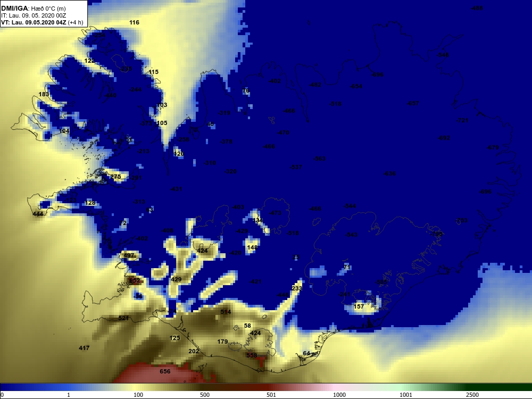Click the legend label '2500'
The width and height of the screenshot is (532, 399).
[x=472, y=395]
